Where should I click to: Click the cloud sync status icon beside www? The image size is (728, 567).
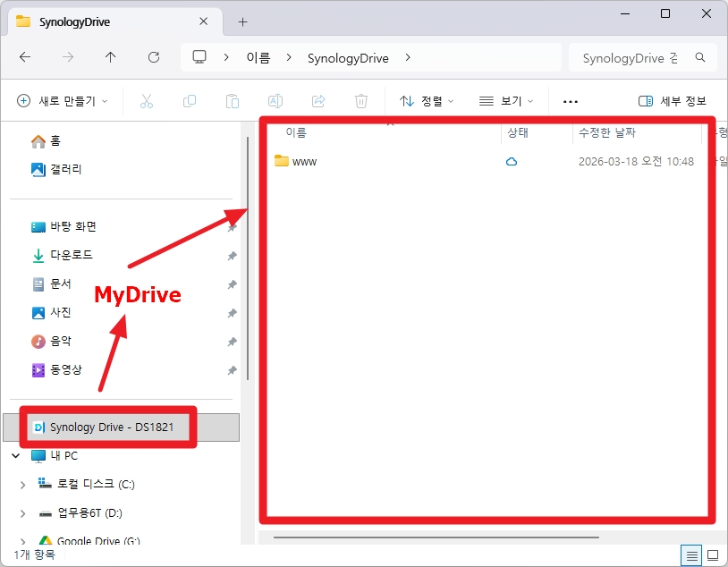[512, 161]
